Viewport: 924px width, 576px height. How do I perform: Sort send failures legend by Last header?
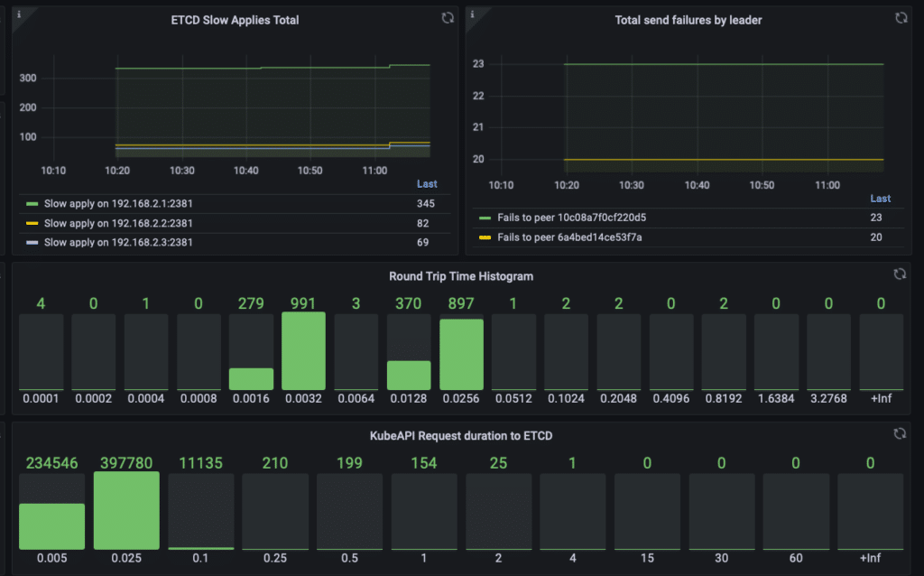pyautogui.click(x=881, y=199)
